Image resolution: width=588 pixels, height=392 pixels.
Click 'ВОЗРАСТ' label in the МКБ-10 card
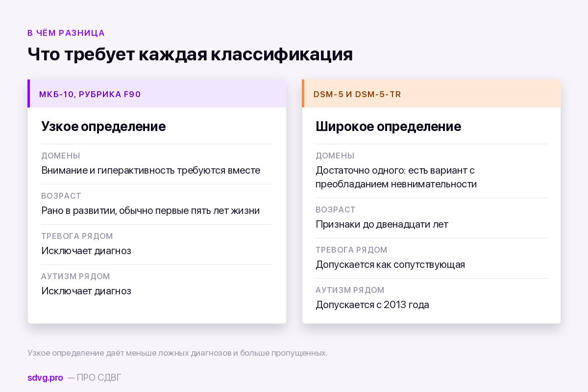tap(61, 196)
